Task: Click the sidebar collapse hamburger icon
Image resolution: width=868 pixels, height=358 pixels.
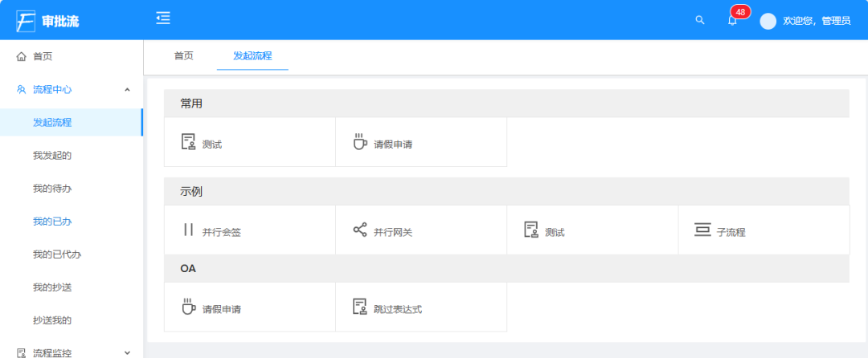Action: point(163,18)
